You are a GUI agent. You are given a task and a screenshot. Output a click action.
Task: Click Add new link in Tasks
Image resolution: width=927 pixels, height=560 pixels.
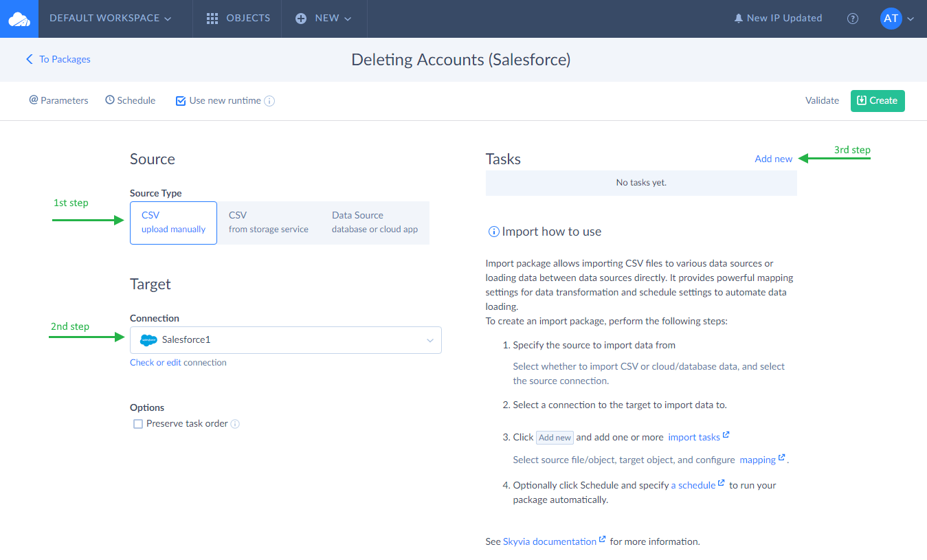click(773, 159)
